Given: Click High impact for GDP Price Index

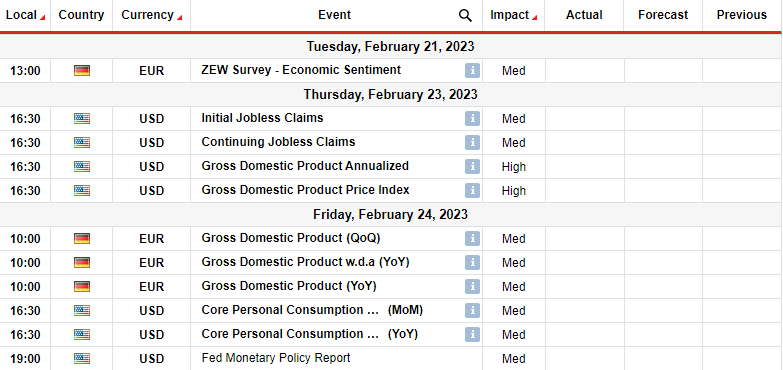Looking at the screenshot, I should pyautogui.click(x=513, y=191).
